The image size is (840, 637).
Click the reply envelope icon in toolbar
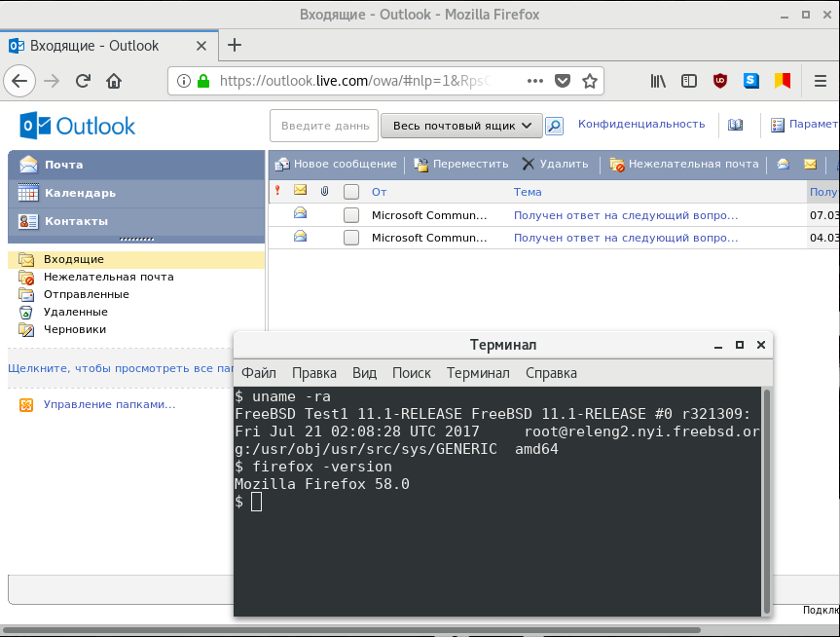click(x=784, y=164)
